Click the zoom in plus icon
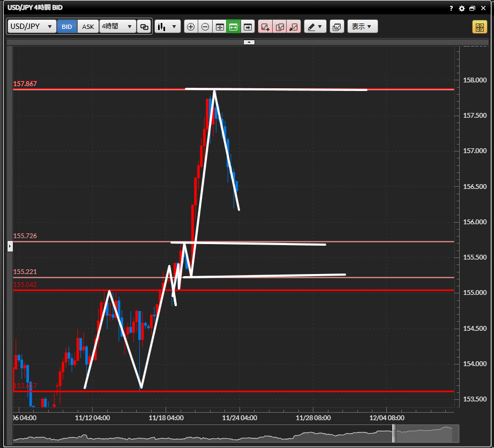 (x=191, y=27)
